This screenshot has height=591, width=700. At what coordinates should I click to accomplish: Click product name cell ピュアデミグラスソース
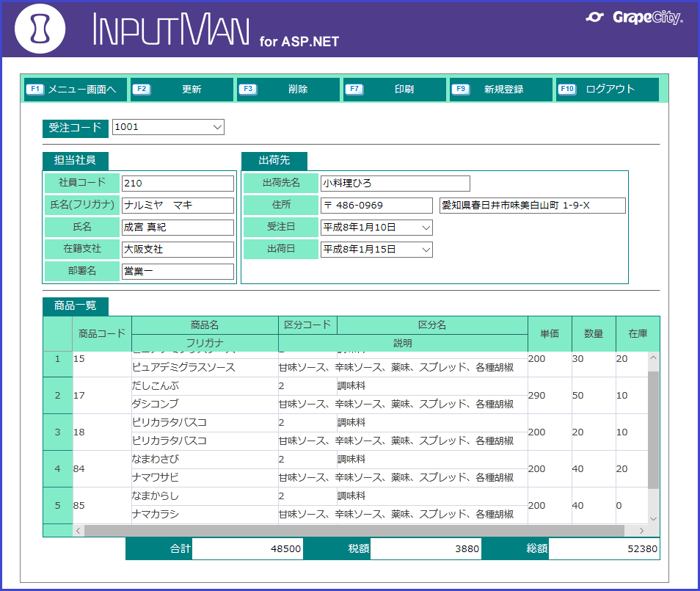point(205,368)
